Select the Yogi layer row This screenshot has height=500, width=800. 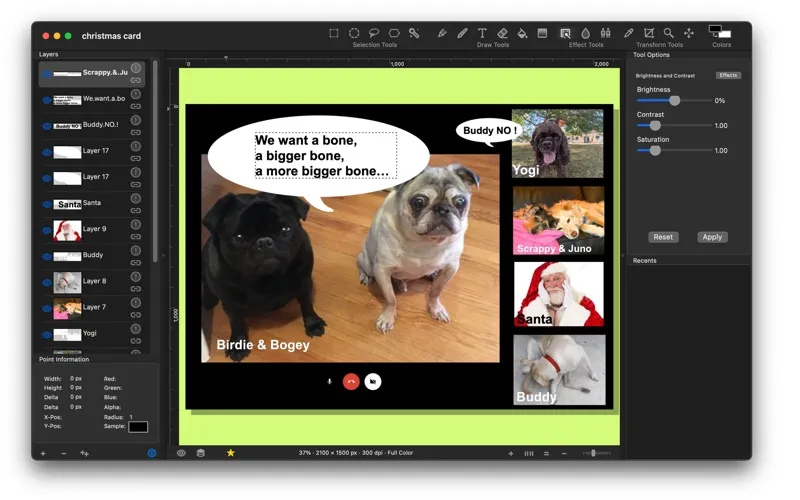tap(92, 334)
